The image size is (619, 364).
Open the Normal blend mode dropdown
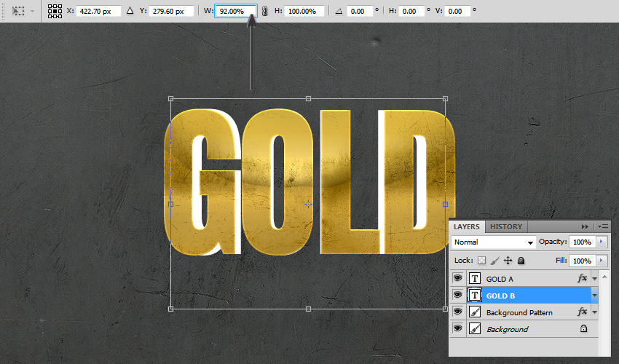(494, 242)
